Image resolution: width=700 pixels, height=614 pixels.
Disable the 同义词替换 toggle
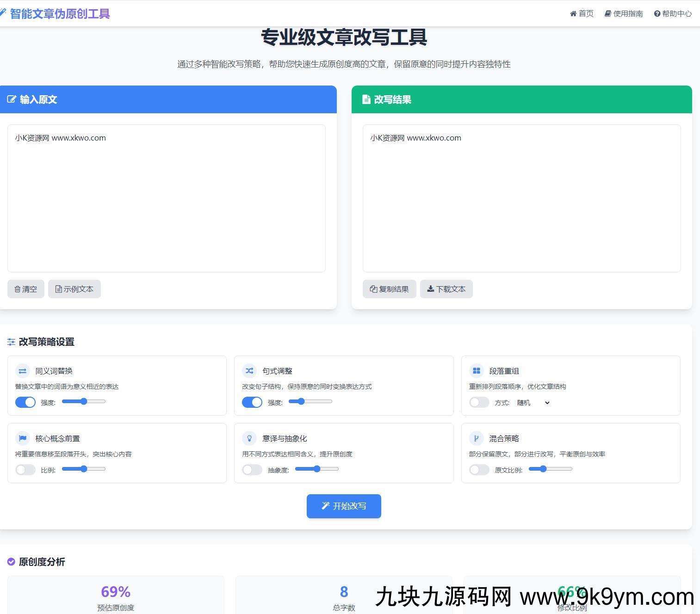coord(25,402)
